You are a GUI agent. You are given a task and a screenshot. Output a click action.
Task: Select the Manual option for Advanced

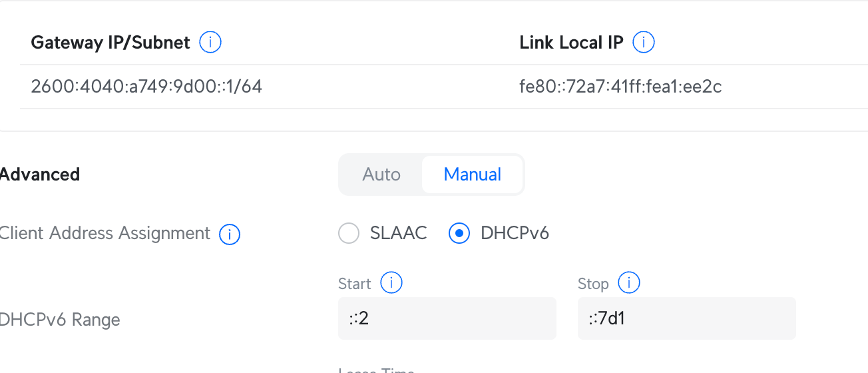473,175
